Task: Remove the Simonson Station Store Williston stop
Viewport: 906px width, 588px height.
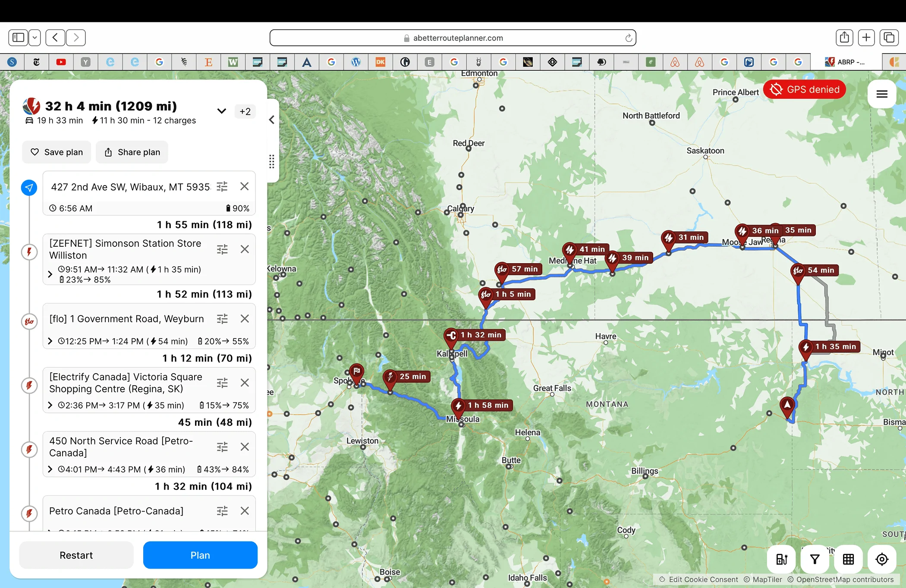Action: click(245, 249)
